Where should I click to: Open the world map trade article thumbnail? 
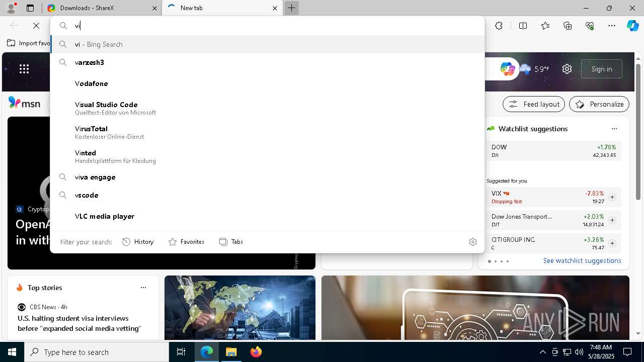click(240, 308)
